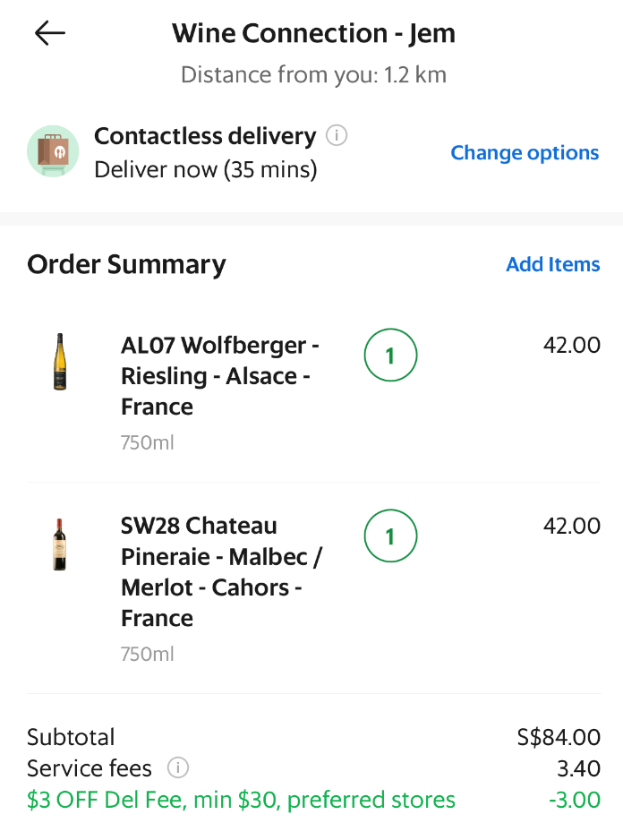Open Contactless delivery info icon
The width and height of the screenshot is (623, 840).
(x=337, y=135)
